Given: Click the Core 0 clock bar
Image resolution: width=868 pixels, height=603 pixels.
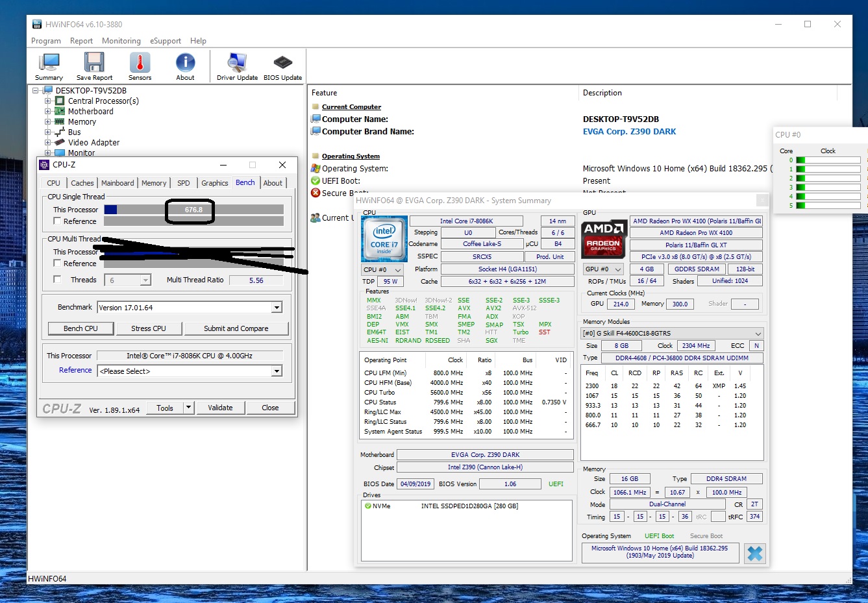Looking at the screenshot, I should [x=828, y=160].
